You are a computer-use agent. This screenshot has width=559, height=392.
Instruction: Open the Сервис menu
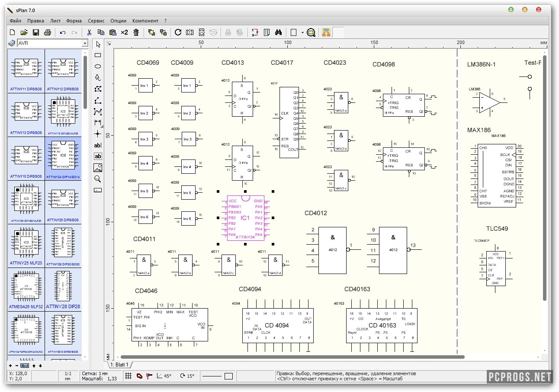click(x=96, y=21)
